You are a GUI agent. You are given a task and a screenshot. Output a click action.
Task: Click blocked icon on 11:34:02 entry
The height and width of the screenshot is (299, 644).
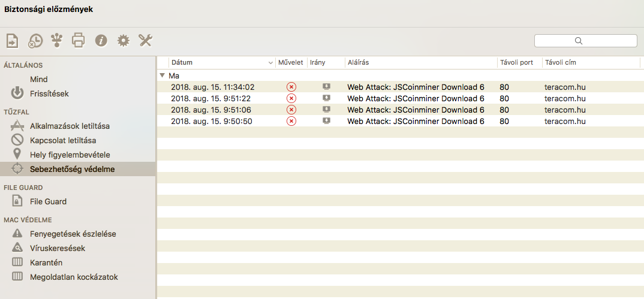(x=291, y=87)
